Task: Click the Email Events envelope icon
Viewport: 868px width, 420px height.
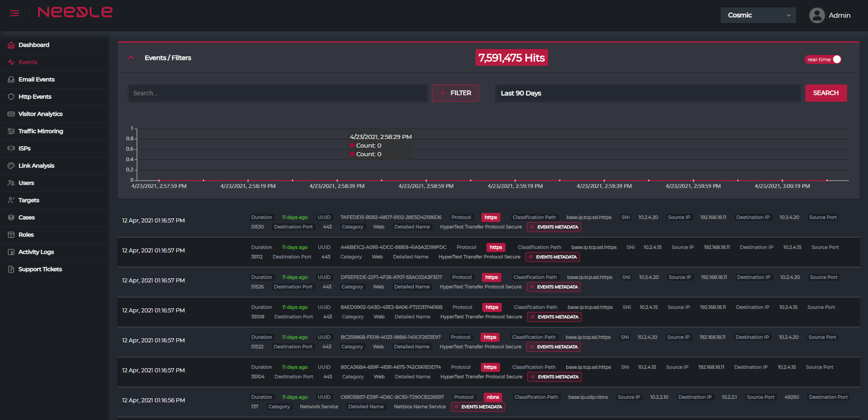Action: (x=11, y=79)
